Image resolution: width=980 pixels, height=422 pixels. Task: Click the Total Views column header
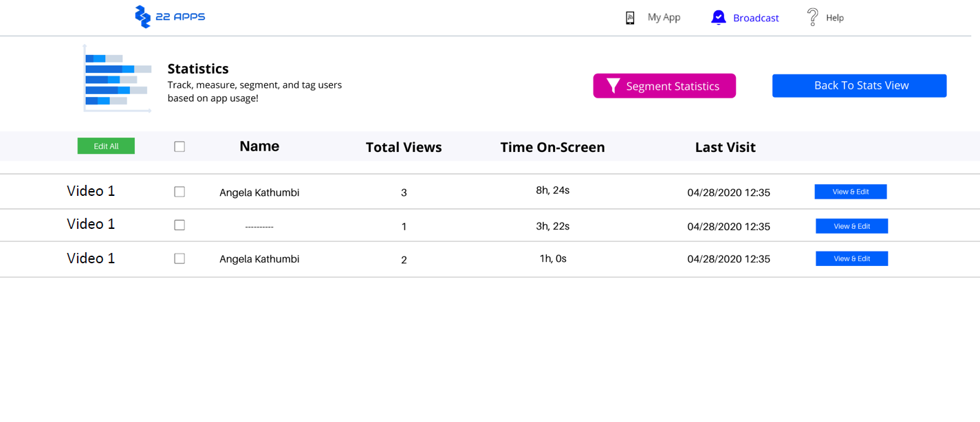(404, 147)
